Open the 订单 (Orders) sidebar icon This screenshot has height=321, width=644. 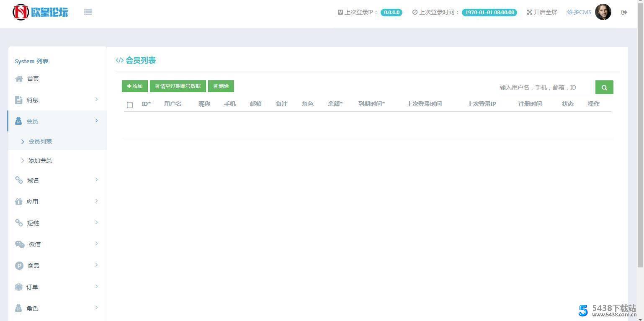pyautogui.click(x=19, y=287)
